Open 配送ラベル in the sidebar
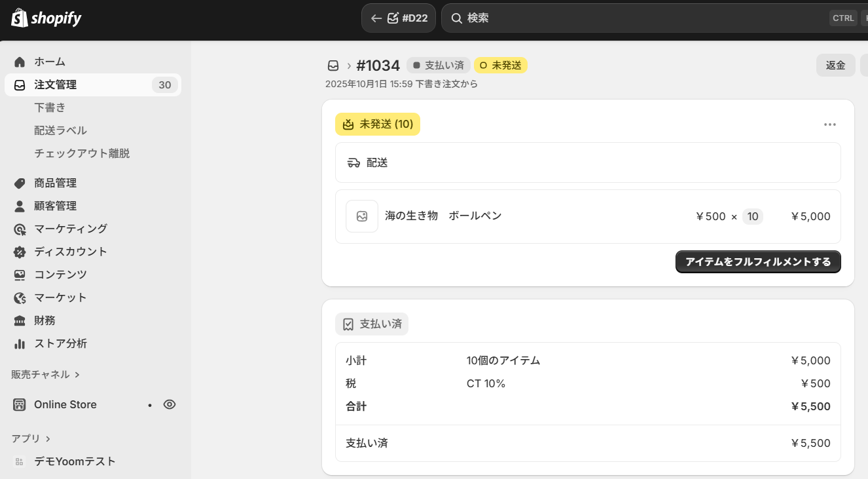Screen dimensions: 868x479 coord(60,130)
